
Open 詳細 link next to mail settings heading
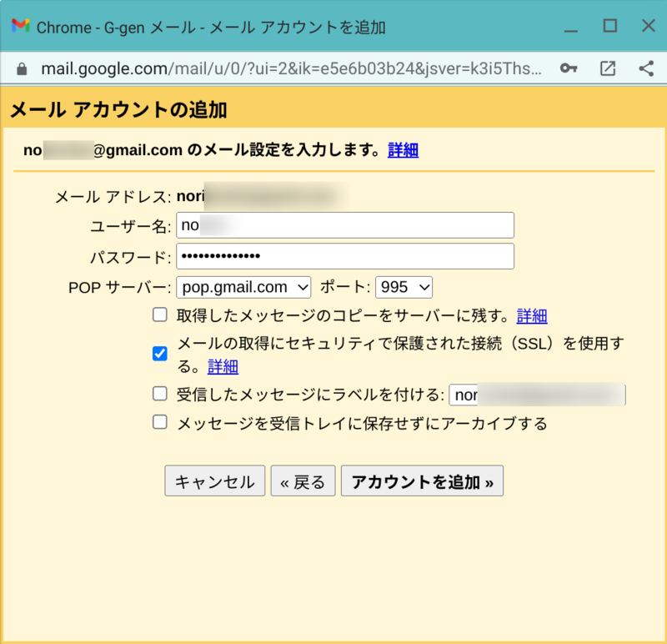[x=403, y=150]
